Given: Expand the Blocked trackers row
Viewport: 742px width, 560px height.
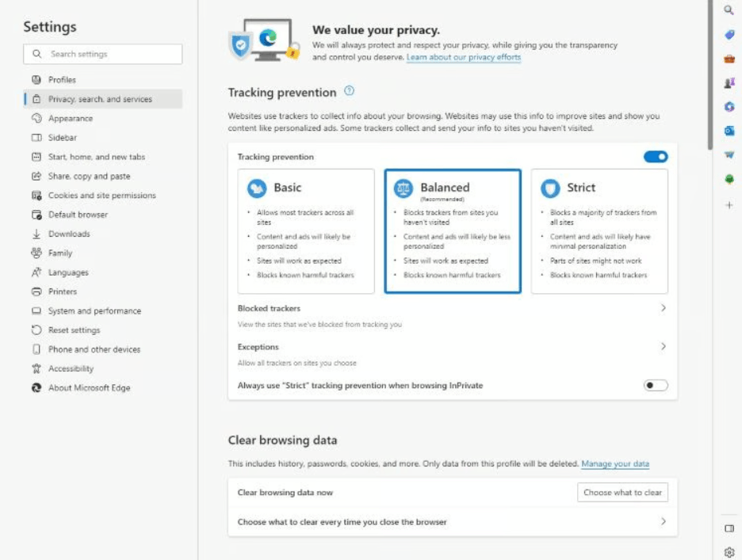Looking at the screenshot, I should [x=453, y=316].
